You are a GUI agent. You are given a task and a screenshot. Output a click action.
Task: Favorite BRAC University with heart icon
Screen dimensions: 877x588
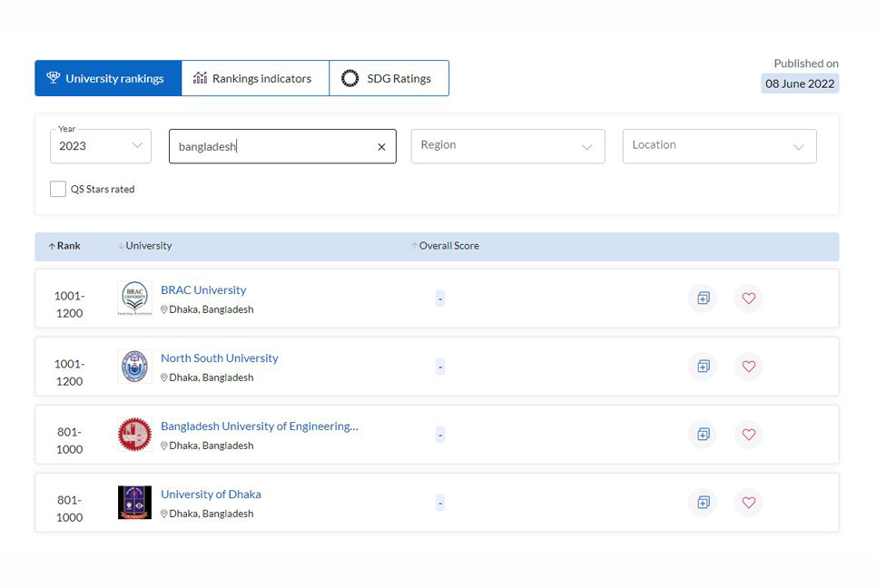748,299
